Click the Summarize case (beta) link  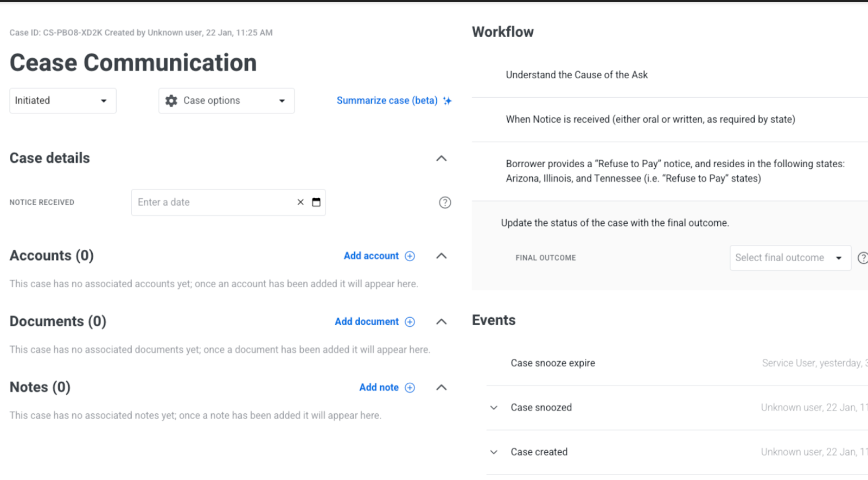(387, 100)
